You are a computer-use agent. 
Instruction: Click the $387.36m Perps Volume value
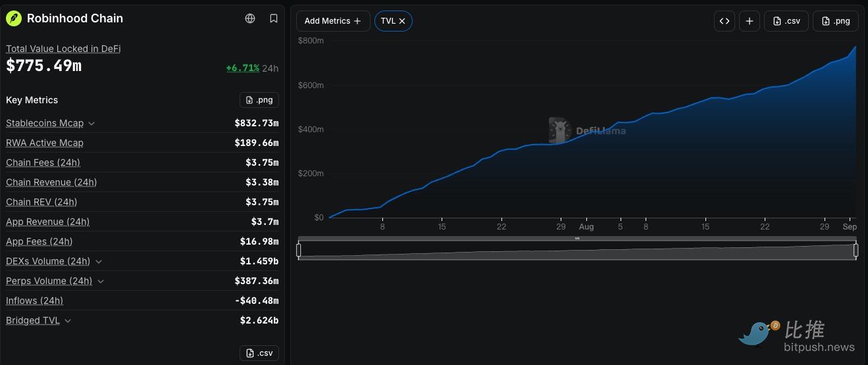[x=257, y=281]
